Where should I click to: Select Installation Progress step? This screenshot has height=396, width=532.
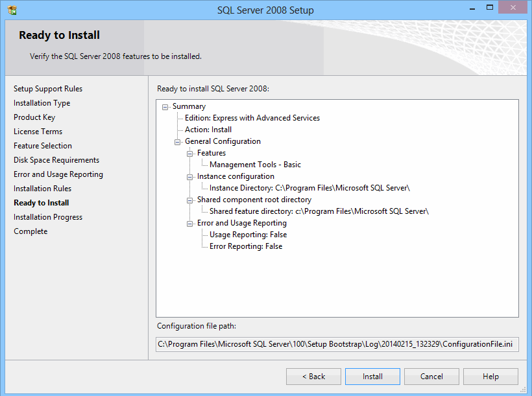point(48,217)
